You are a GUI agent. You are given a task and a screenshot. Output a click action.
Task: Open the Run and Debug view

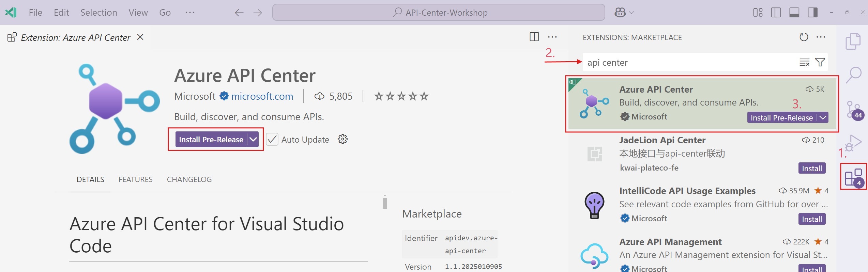tap(854, 143)
